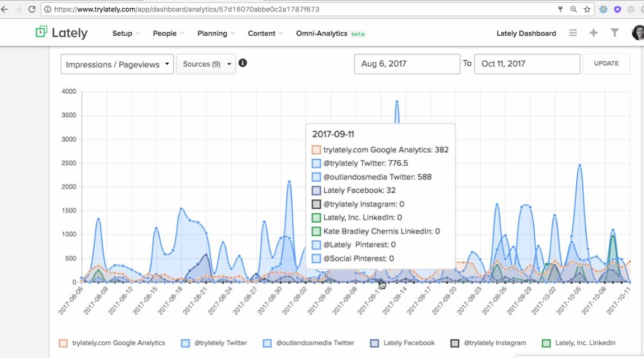Click the Aug 6, 2017 start date field

tap(406, 64)
